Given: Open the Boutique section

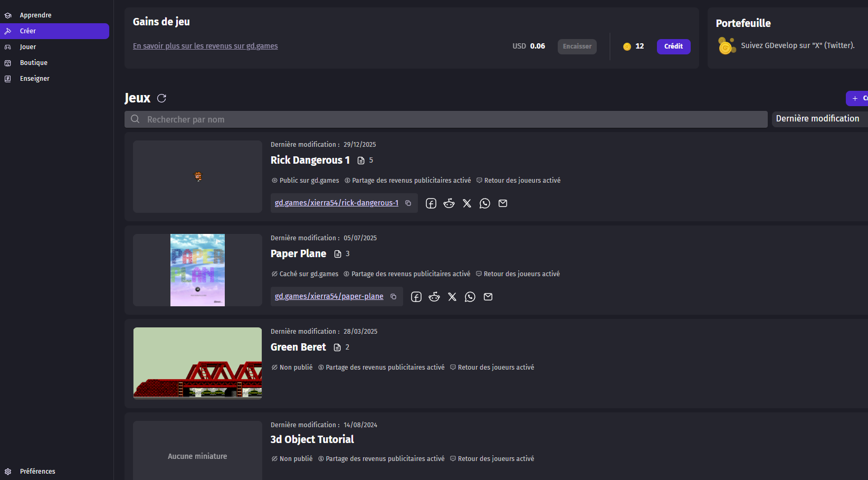Looking at the screenshot, I should (33, 63).
